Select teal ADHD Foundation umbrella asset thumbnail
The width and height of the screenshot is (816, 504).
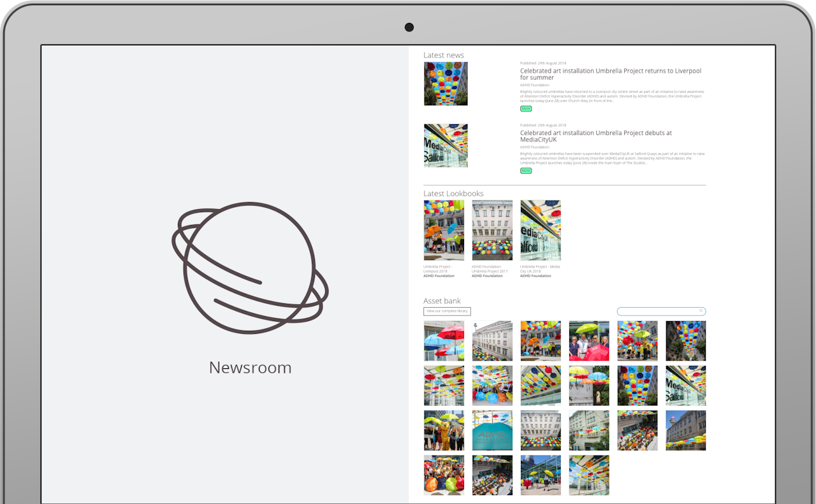click(492, 430)
